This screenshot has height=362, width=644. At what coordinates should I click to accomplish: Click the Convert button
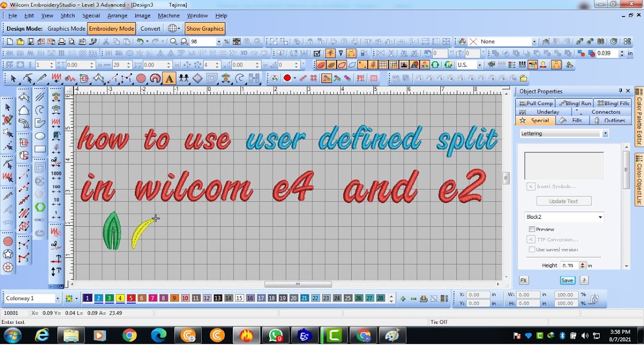[150, 29]
